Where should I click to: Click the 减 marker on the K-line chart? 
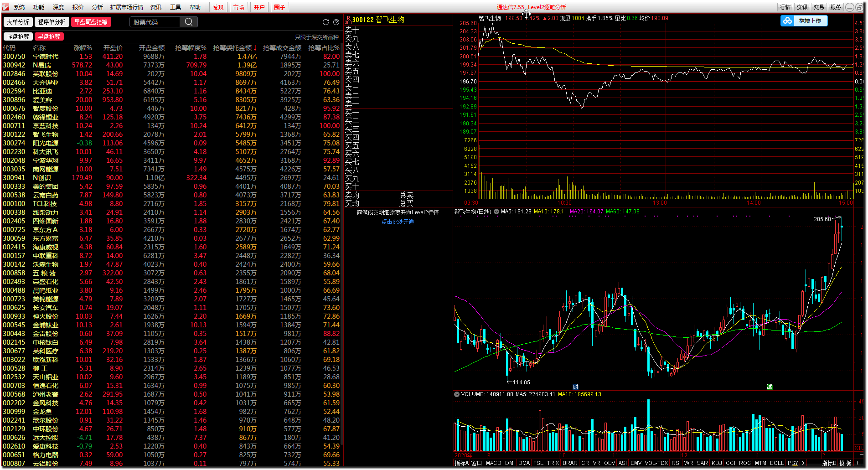click(770, 387)
